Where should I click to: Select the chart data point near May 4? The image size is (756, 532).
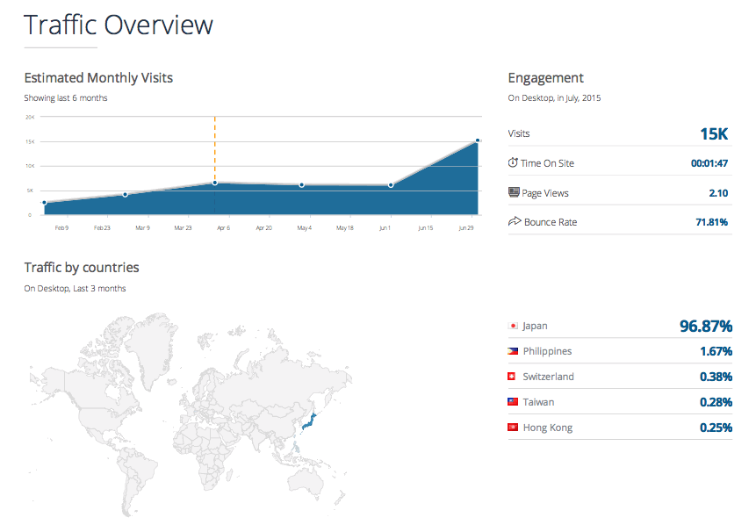[302, 185]
